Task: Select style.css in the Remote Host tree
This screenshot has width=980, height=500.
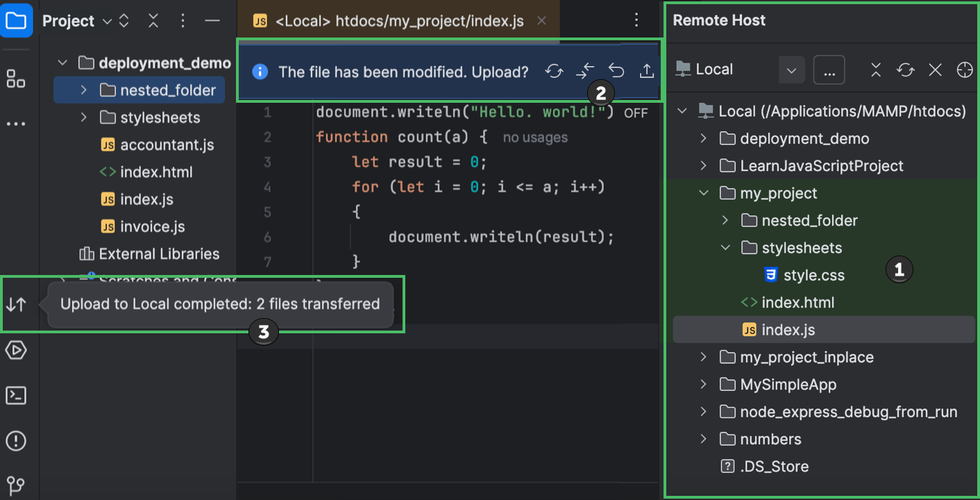Action: pyautogui.click(x=816, y=274)
